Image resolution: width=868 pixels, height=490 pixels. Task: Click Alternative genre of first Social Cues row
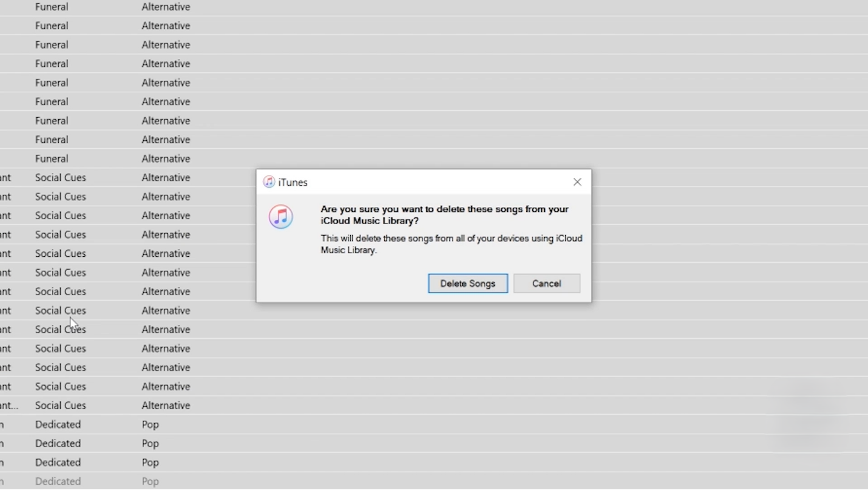point(166,177)
